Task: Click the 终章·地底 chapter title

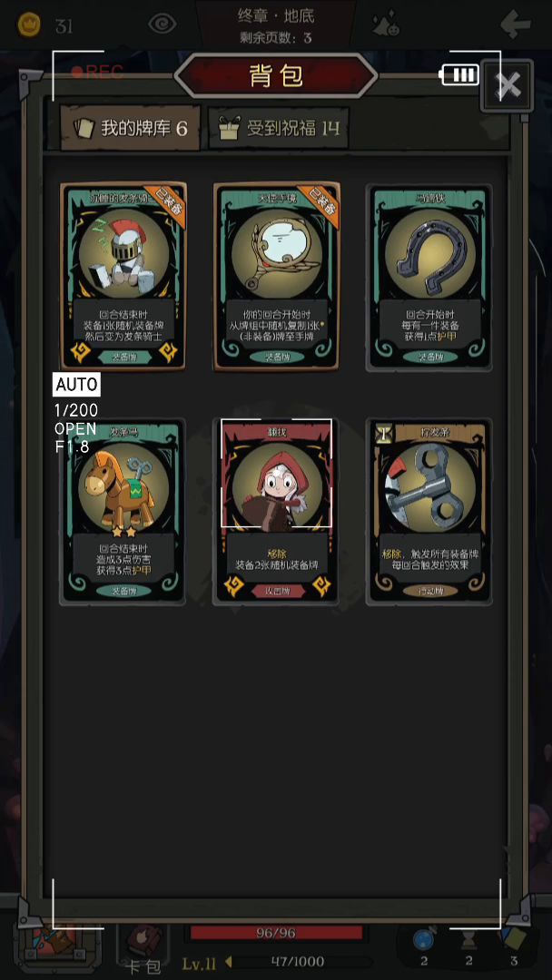Action: pos(276,15)
